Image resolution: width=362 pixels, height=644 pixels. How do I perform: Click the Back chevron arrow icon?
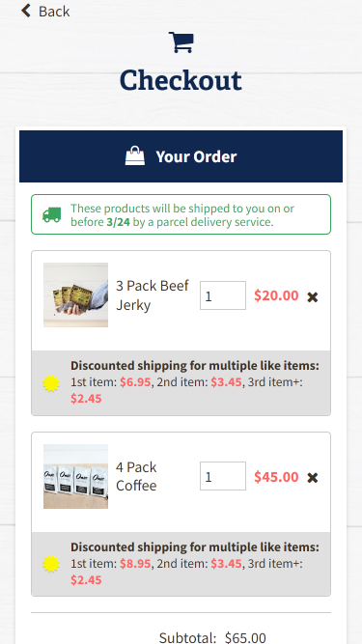[26, 11]
